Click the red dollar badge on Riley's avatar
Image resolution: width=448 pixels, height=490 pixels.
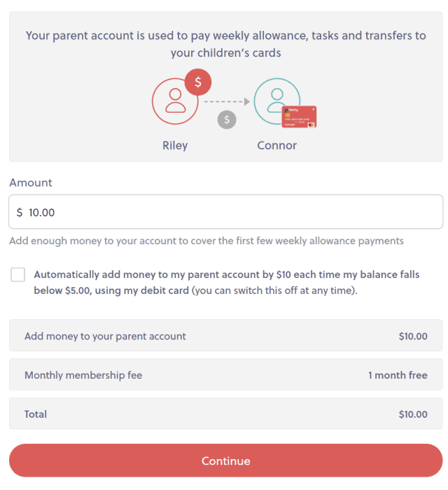coord(198,83)
